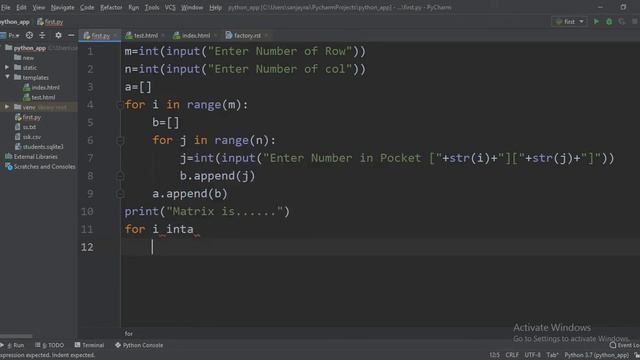Image resolution: width=640 pixels, height=360 pixels.
Task: Open the Navigate menu
Action: 62,7
